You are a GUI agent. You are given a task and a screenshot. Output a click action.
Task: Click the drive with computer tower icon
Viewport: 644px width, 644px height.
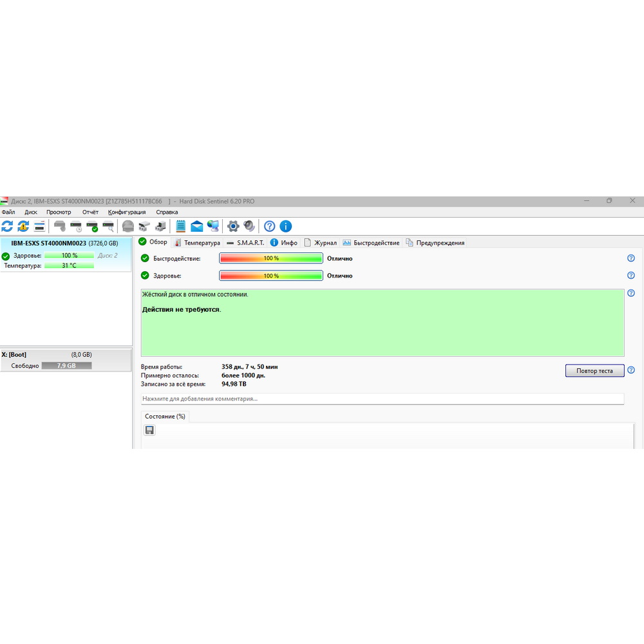160,226
